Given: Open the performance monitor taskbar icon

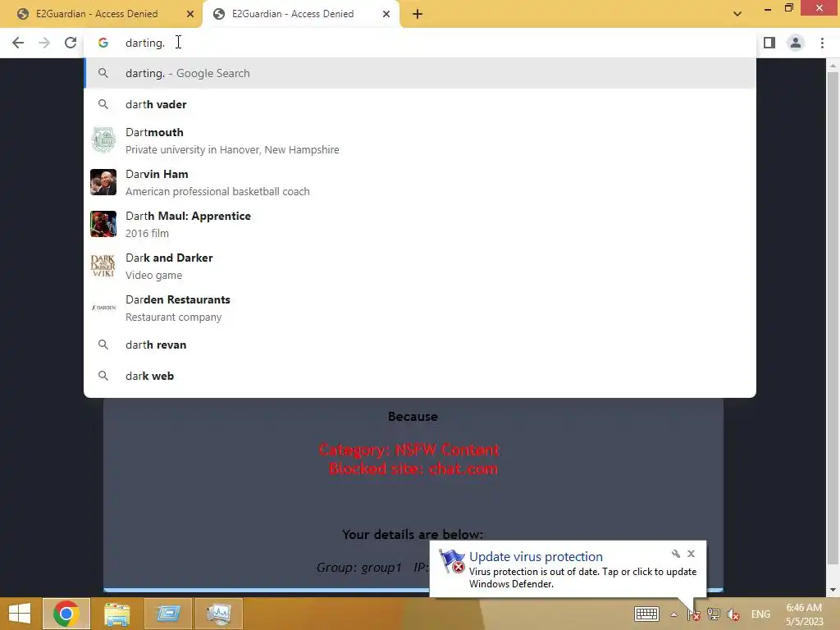Looking at the screenshot, I should [x=219, y=614].
